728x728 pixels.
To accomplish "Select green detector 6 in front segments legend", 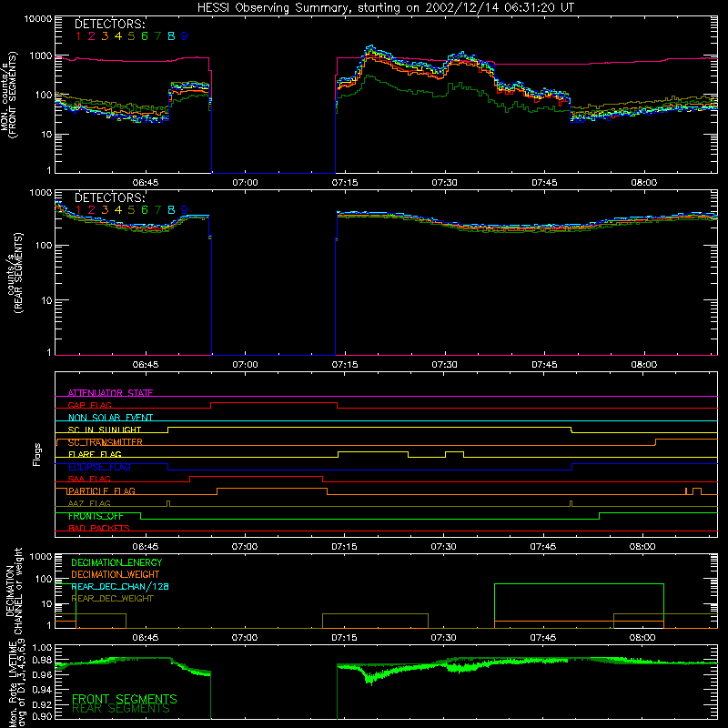I will [x=145, y=36].
